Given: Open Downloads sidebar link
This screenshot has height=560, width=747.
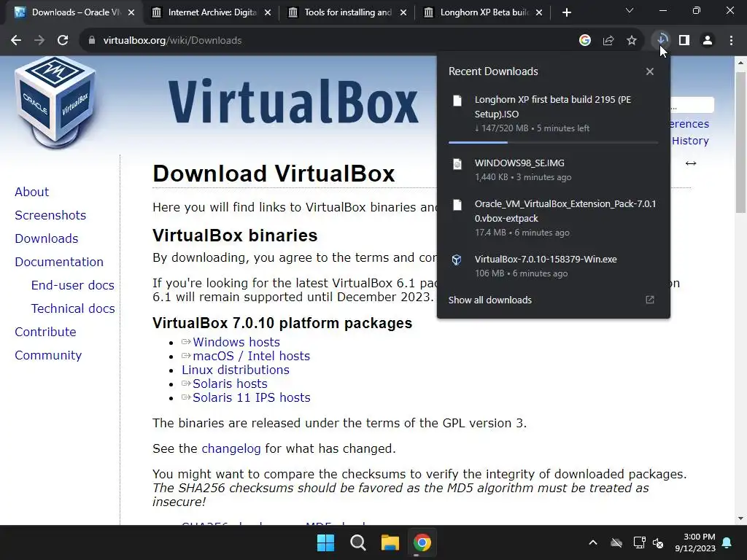Looking at the screenshot, I should [47, 238].
